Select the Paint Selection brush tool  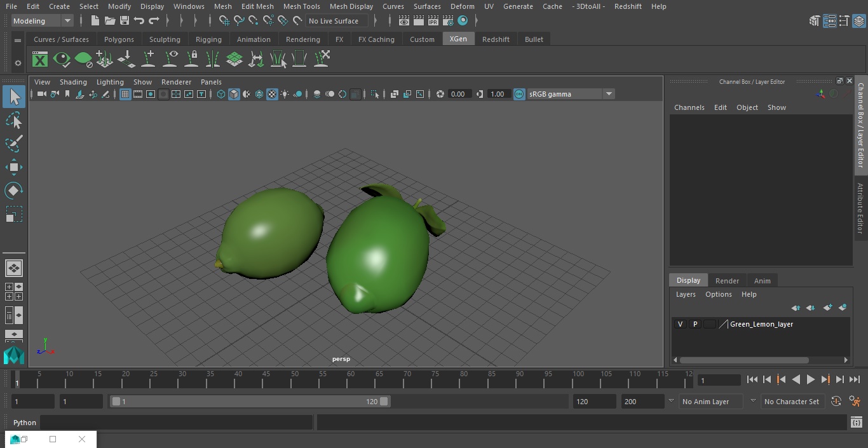(x=14, y=144)
